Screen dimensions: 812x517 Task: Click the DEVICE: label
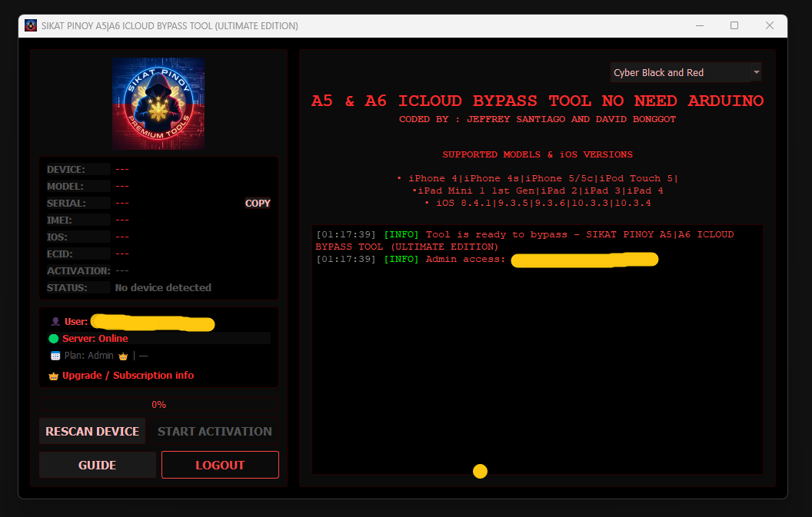tap(66, 169)
